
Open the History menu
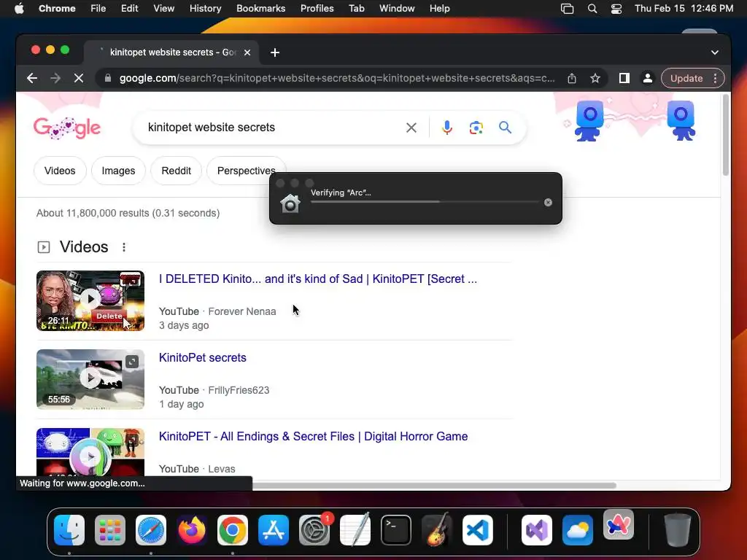coord(205,9)
